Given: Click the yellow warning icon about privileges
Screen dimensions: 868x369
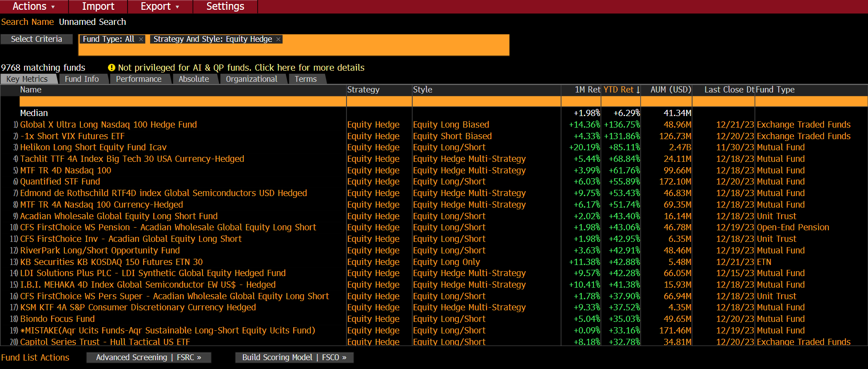Looking at the screenshot, I should [x=111, y=68].
